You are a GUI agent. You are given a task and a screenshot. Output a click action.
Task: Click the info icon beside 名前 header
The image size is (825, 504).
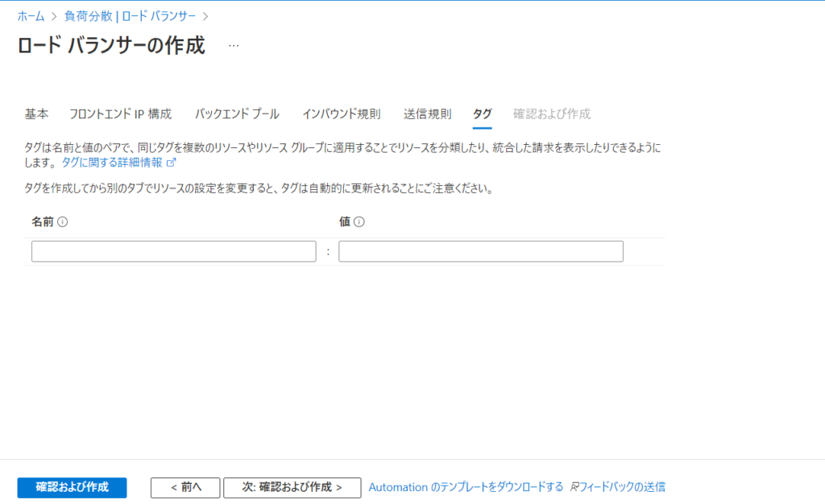coord(61,221)
